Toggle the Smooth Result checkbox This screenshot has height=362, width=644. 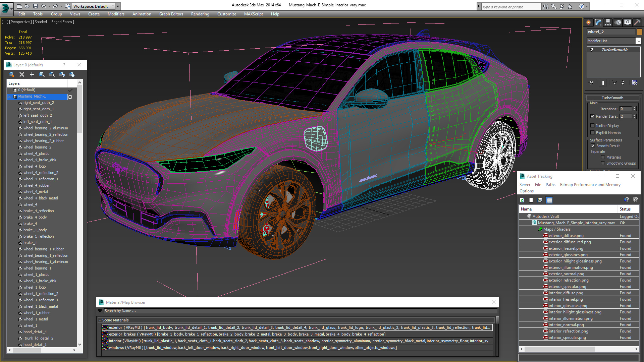(x=593, y=146)
